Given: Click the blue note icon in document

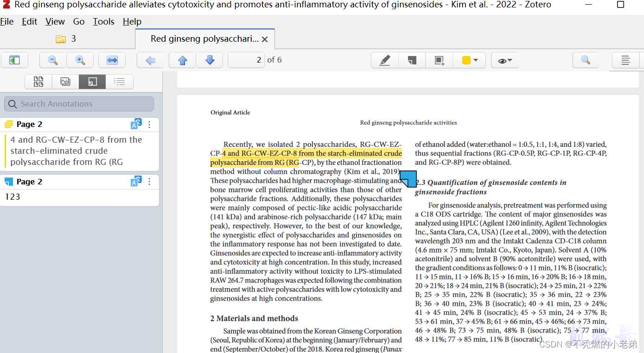Looking at the screenshot, I should point(408,179).
